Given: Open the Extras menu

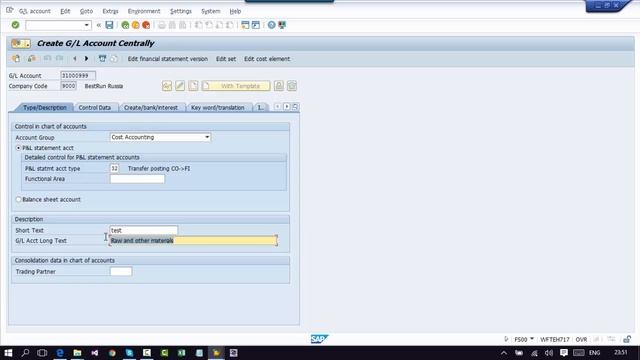Looking at the screenshot, I should coord(110,11).
